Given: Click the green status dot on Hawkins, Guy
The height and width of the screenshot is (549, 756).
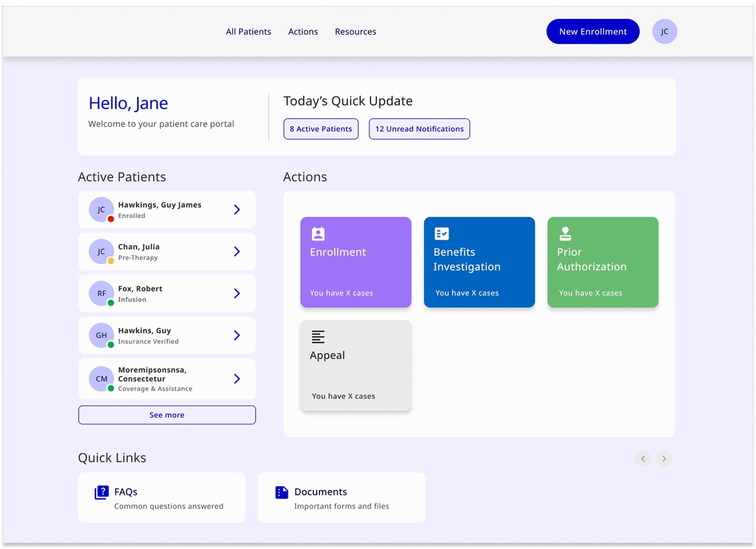Looking at the screenshot, I should coord(110,345).
